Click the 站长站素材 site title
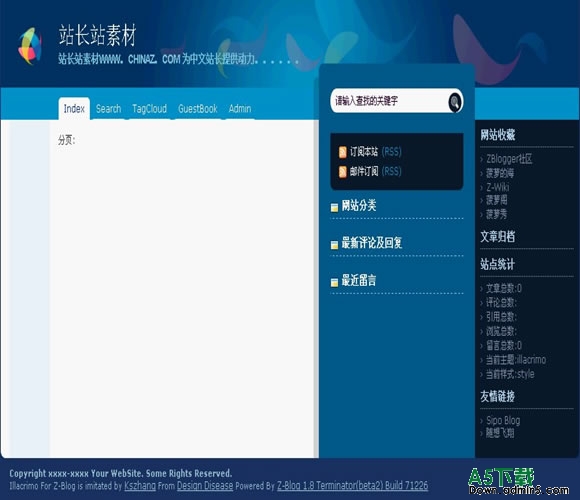This screenshot has width=580, height=500. 98,36
